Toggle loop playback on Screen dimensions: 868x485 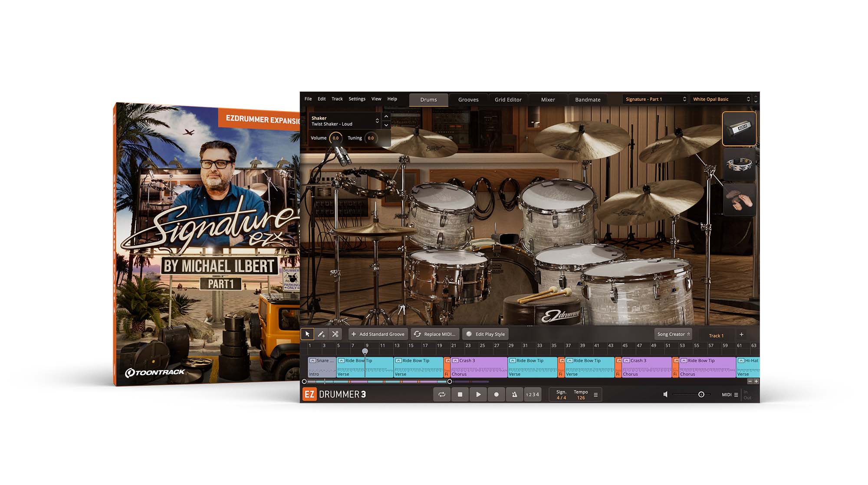[x=442, y=394]
